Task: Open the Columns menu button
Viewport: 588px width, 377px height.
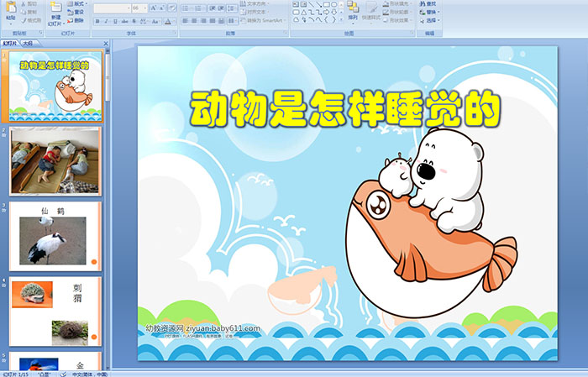Action: point(232,21)
